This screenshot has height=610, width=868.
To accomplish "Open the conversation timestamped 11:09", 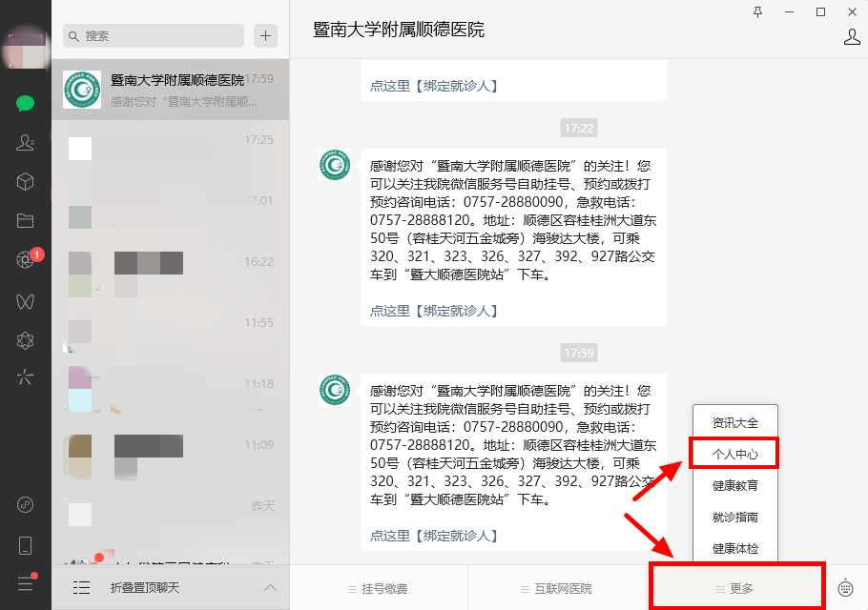I will [x=171, y=455].
